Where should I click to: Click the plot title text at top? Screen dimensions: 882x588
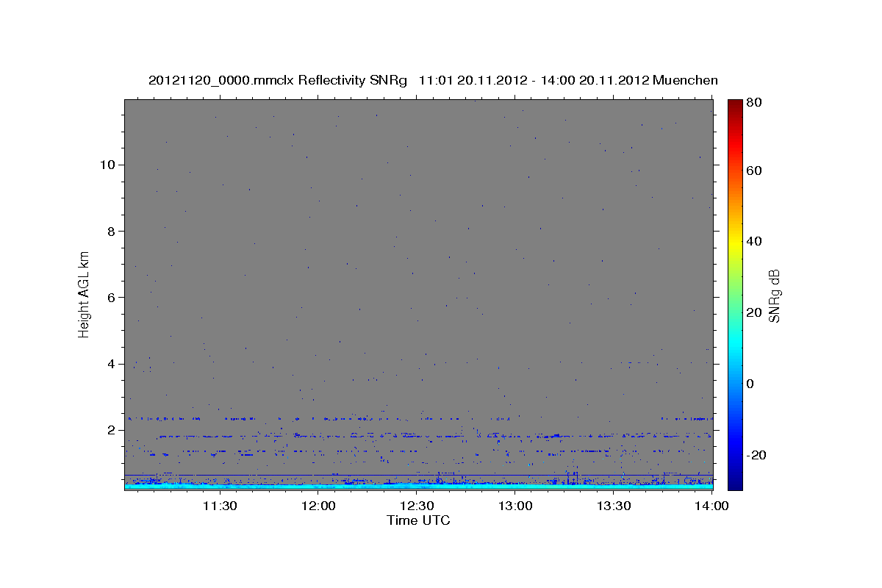pyautogui.click(x=433, y=80)
